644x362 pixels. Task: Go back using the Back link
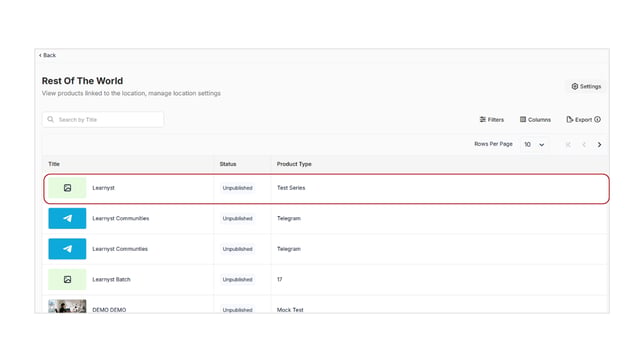[48, 55]
